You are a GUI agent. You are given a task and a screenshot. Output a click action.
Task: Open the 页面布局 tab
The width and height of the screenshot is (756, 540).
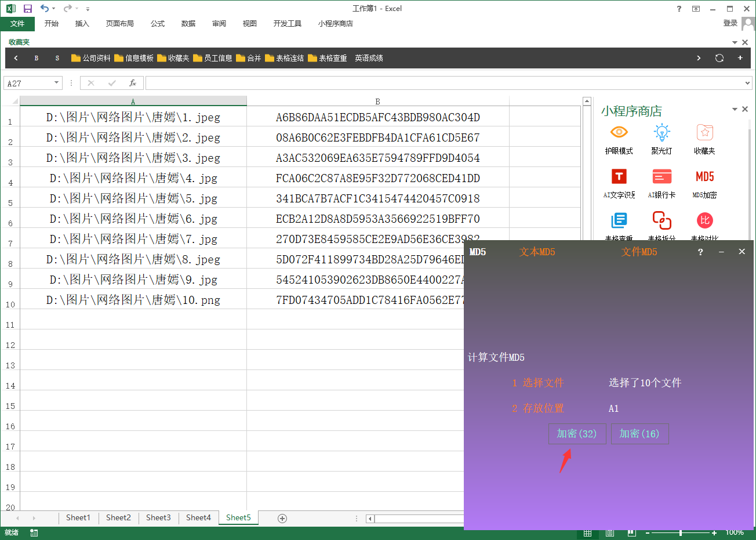(x=120, y=24)
